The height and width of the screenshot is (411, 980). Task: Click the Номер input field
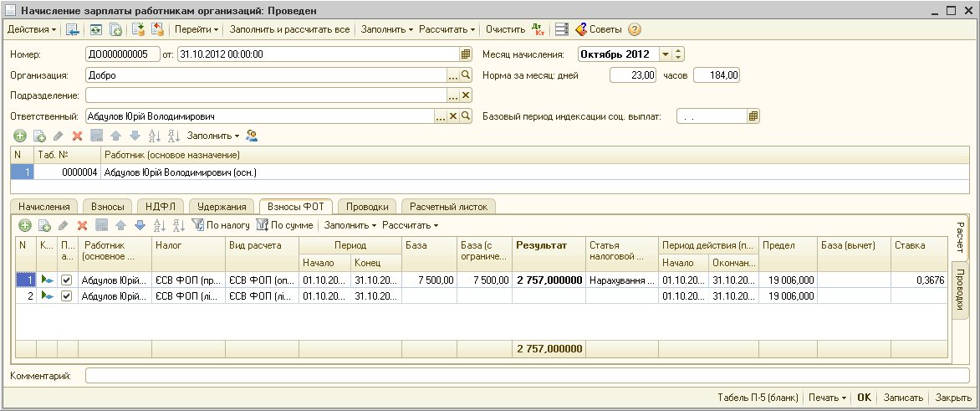pos(122,54)
